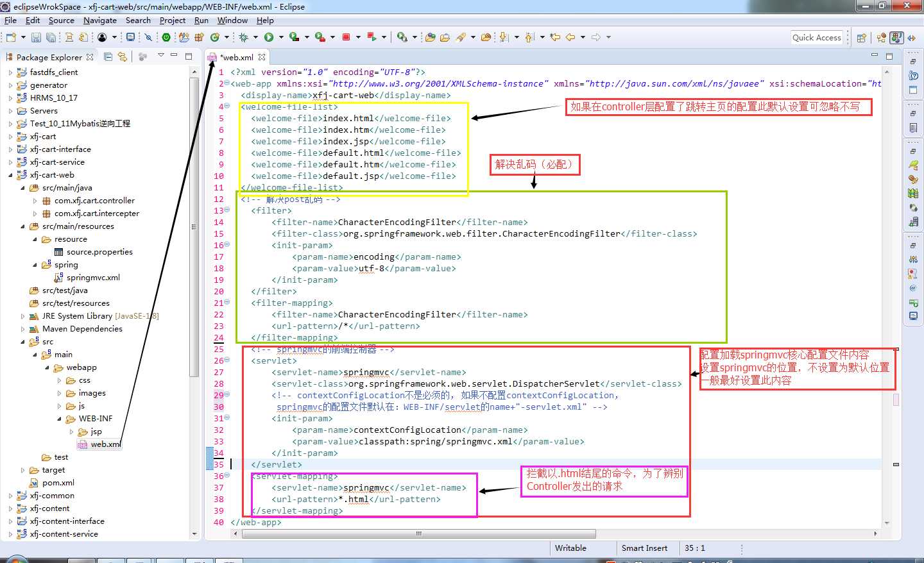This screenshot has width=924, height=563.
Task: Open dropdown next to New icon
Action: (x=23, y=37)
